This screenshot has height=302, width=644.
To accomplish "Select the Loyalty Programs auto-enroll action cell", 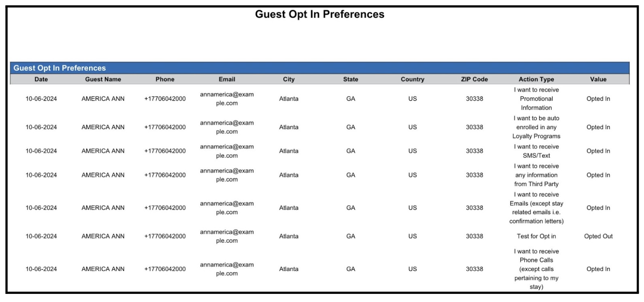I will [x=536, y=127].
